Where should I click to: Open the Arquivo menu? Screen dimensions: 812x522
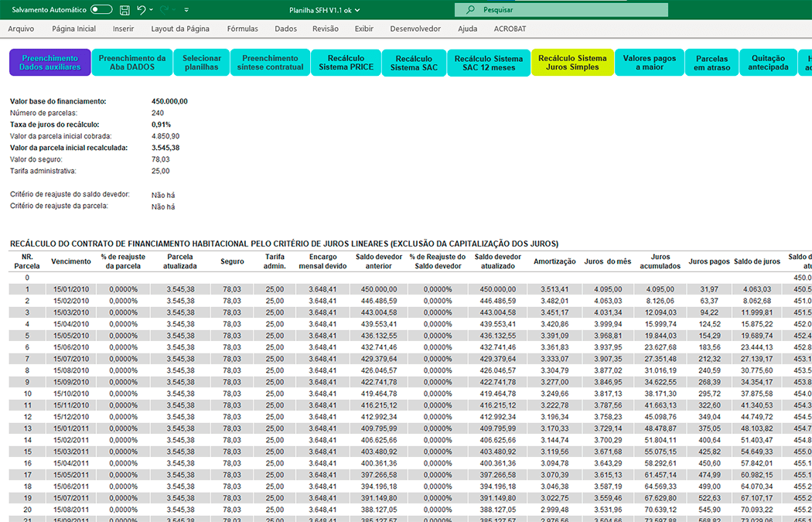click(x=21, y=29)
